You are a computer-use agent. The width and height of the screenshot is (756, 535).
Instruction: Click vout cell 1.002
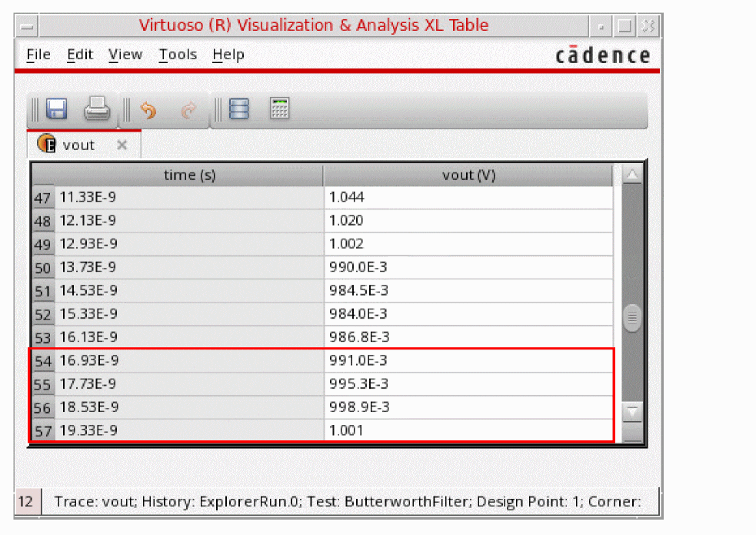point(468,243)
